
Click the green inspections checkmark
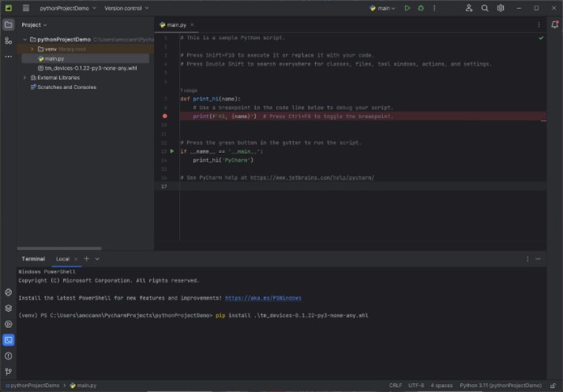[541, 38]
